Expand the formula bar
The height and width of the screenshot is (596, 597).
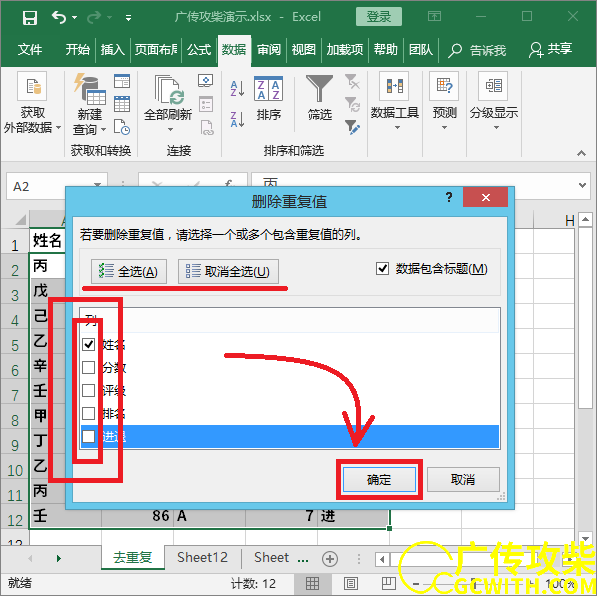[582, 185]
